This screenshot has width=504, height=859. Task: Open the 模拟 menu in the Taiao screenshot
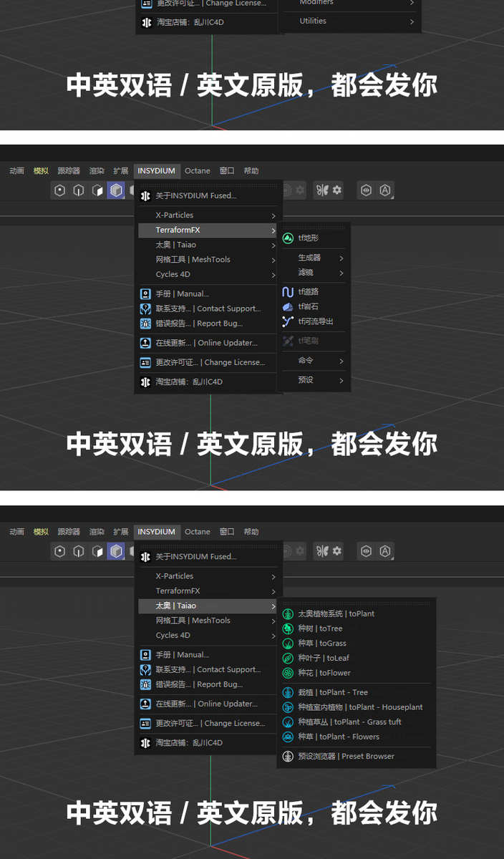click(x=41, y=532)
